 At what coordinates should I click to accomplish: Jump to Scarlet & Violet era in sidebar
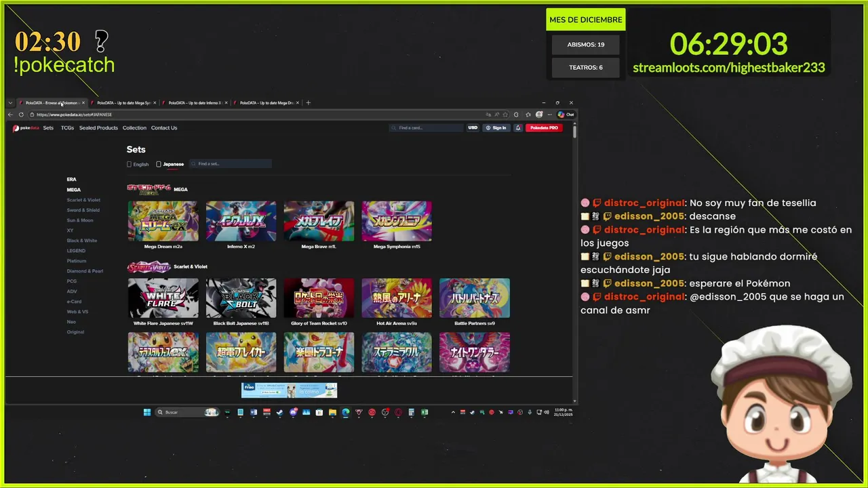83,200
